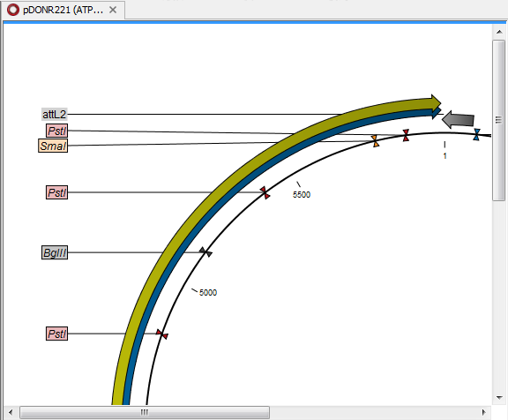508x420 pixels.
Task: Select the pDONR221 plasmid tab
Action: pyautogui.click(x=63, y=10)
